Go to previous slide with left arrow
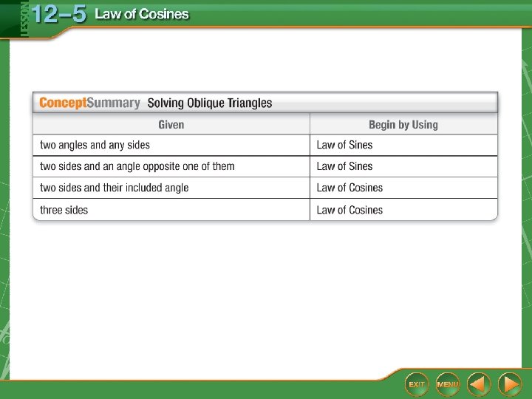Viewport: 532px width, 399px height. coord(479,384)
